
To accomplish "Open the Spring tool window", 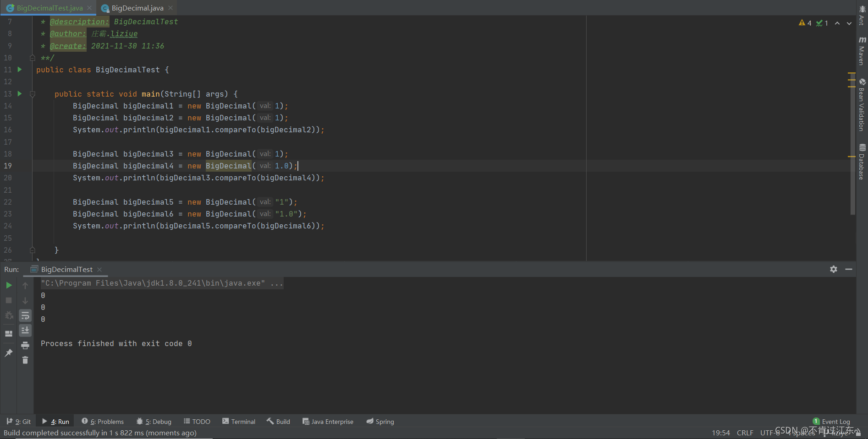I will tap(380, 422).
